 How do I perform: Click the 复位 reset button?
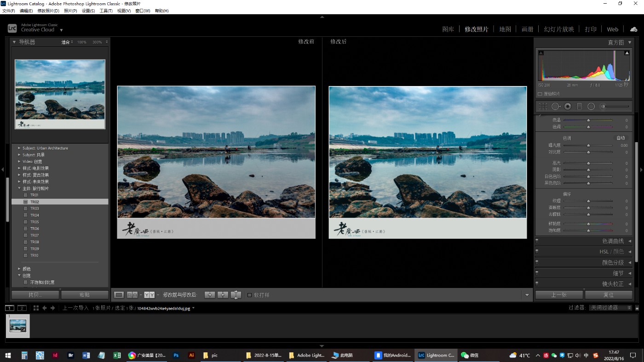608,295
